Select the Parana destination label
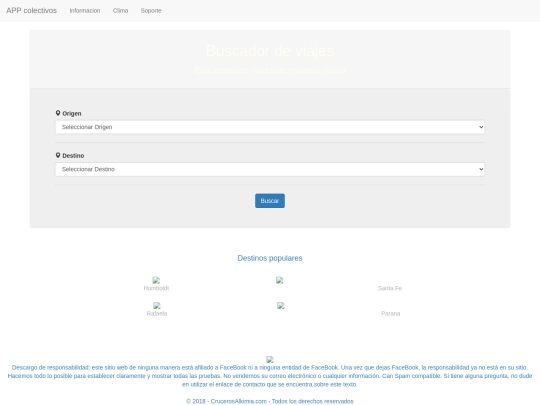This screenshot has height=405, width=540. point(391,314)
